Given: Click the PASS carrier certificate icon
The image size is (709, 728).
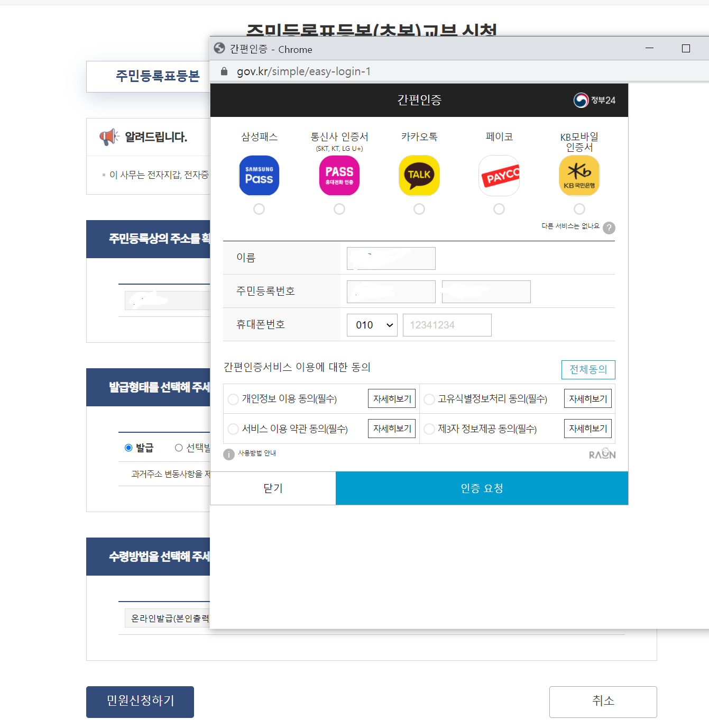Looking at the screenshot, I should click(339, 176).
